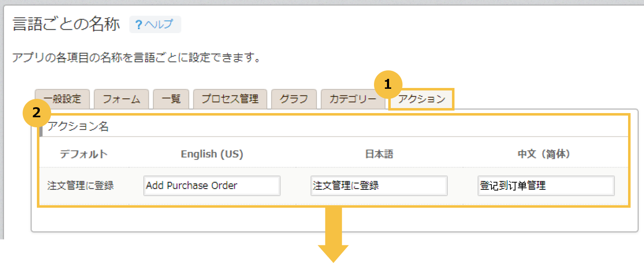The width and height of the screenshot is (644, 263).
Task: Select the 一覧 tab
Action: pos(171,99)
